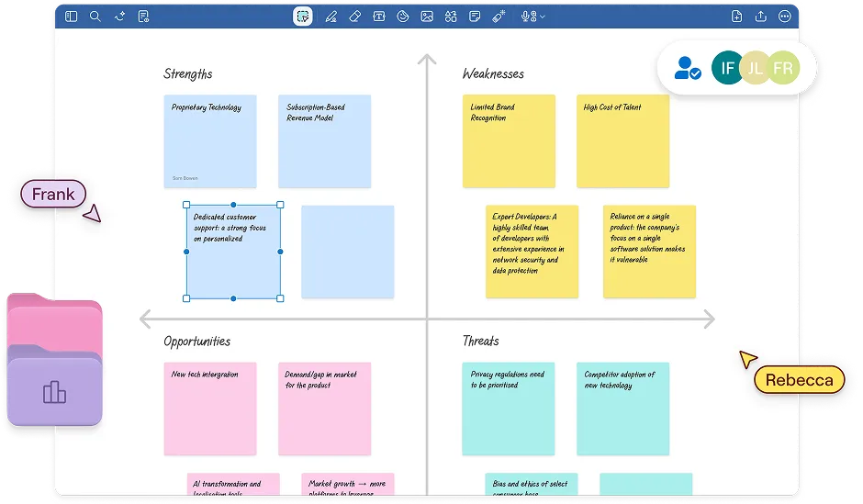863x504 pixels.
Task: Open the AI sparkle assistant tool
Action: coord(119,17)
